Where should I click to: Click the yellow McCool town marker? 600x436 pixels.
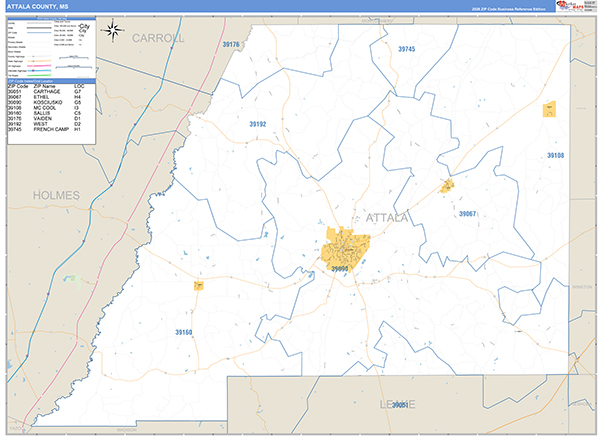pyautogui.click(x=548, y=110)
